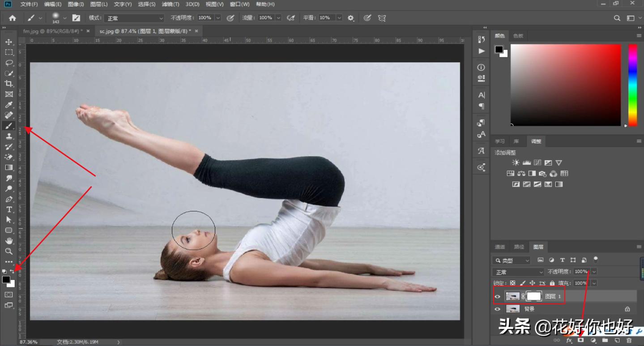Select the Move tool
644x346 pixels.
[9, 42]
